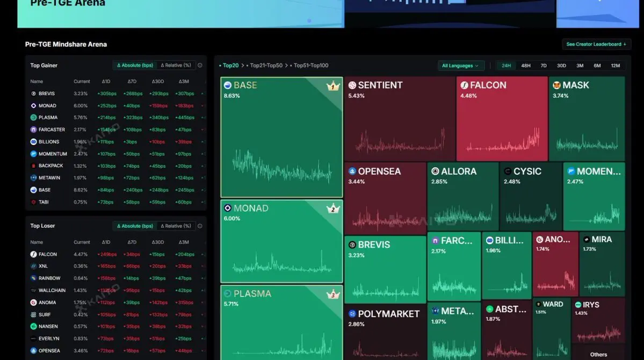Click the POLYMARKET logo icon in heatmap

coord(352,314)
